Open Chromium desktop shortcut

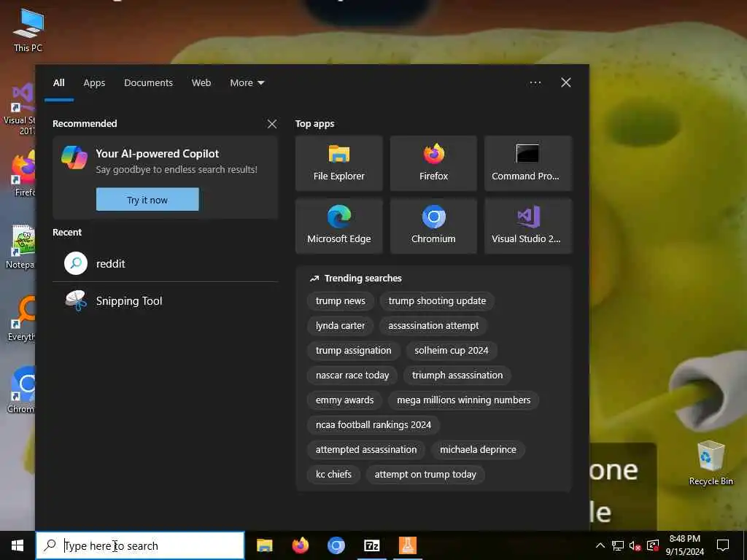(x=21, y=389)
